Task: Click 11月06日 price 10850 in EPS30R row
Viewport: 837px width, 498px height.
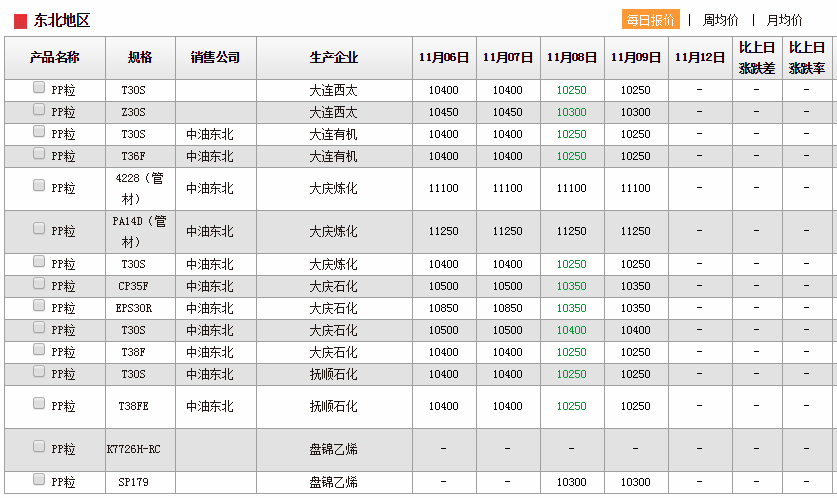Action: (x=444, y=308)
